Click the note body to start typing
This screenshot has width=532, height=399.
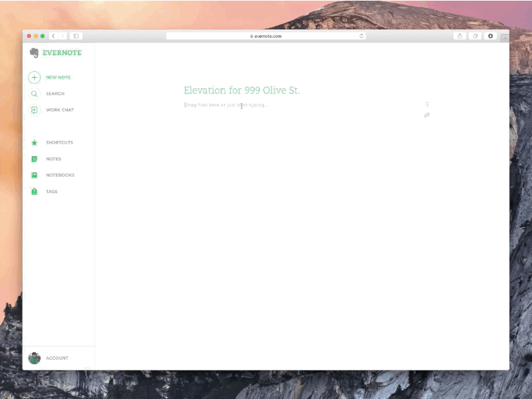point(226,104)
